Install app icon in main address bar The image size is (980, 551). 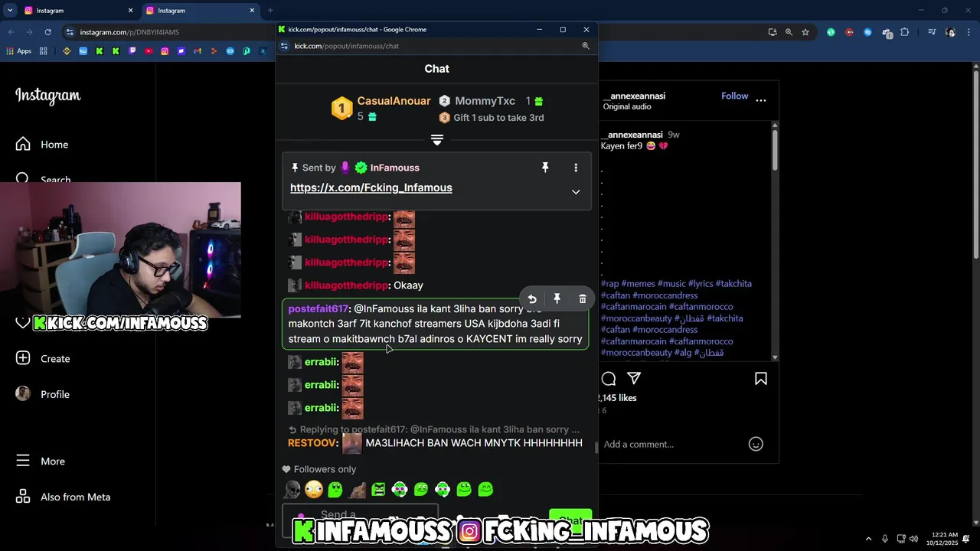point(773,32)
